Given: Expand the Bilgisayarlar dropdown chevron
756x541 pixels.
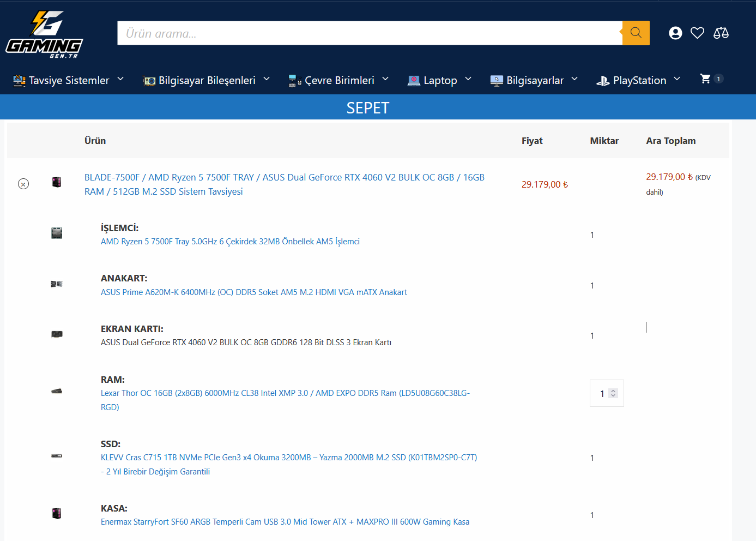Looking at the screenshot, I should click(x=574, y=79).
